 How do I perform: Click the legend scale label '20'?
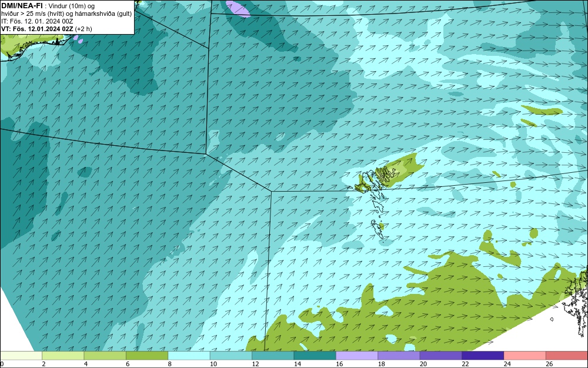click(423, 364)
